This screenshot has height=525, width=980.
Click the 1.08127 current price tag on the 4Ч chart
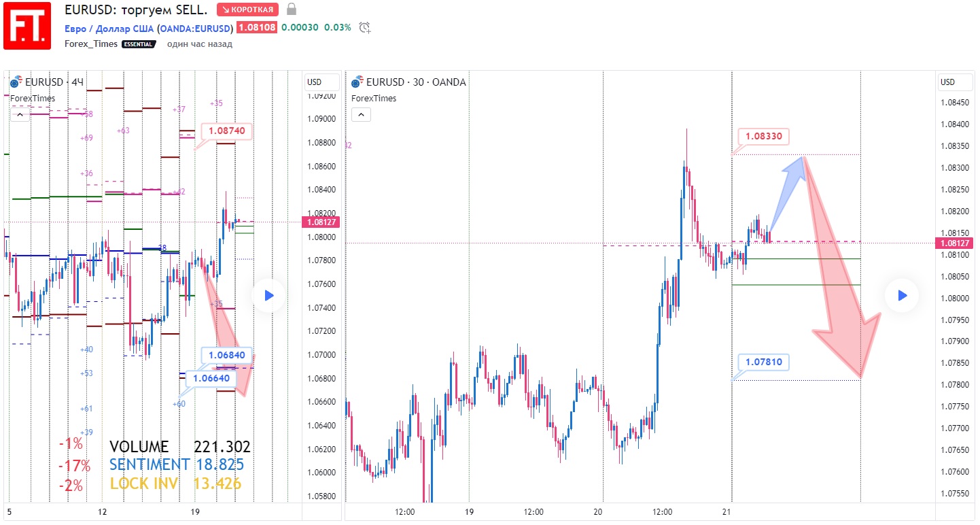[x=321, y=222]
